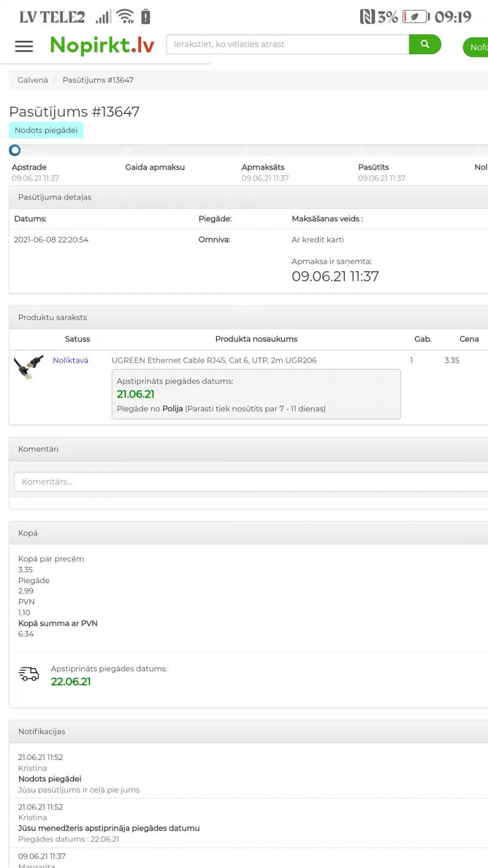Click UGREEN Ethernet Cable product name
This screenshot has height=868, width=488.
tap(214, 360)
